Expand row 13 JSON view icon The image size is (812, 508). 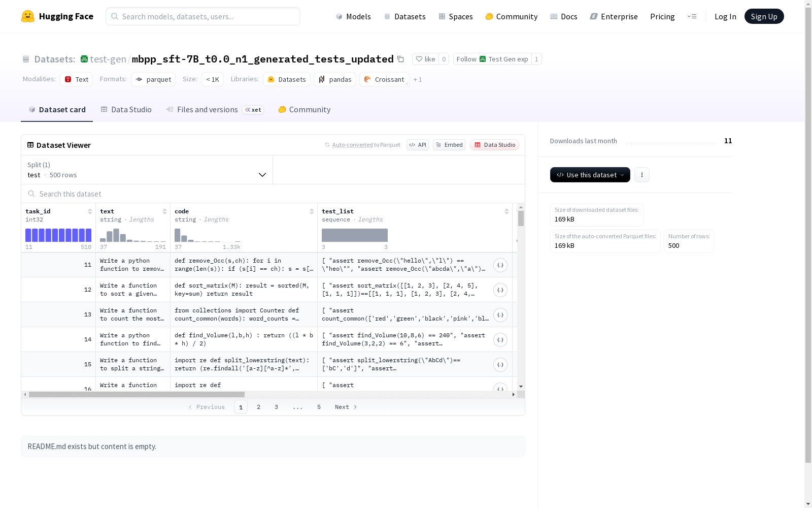pyautogui.click(x=500, y=315)
